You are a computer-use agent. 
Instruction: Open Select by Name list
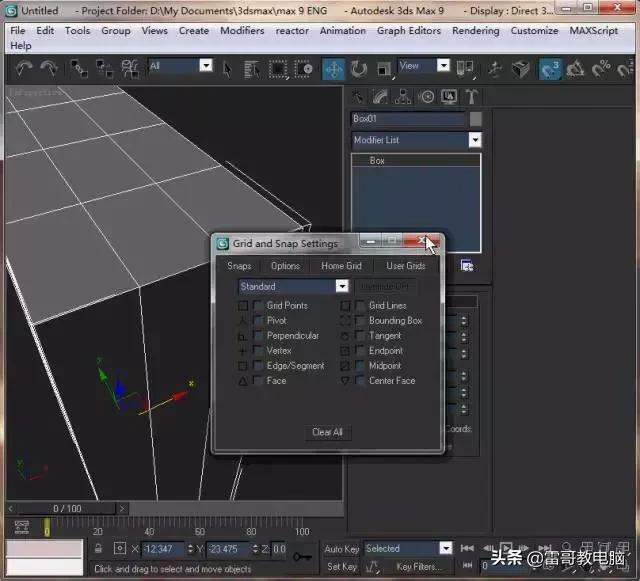pyautogui.click(x=252, y=69)
